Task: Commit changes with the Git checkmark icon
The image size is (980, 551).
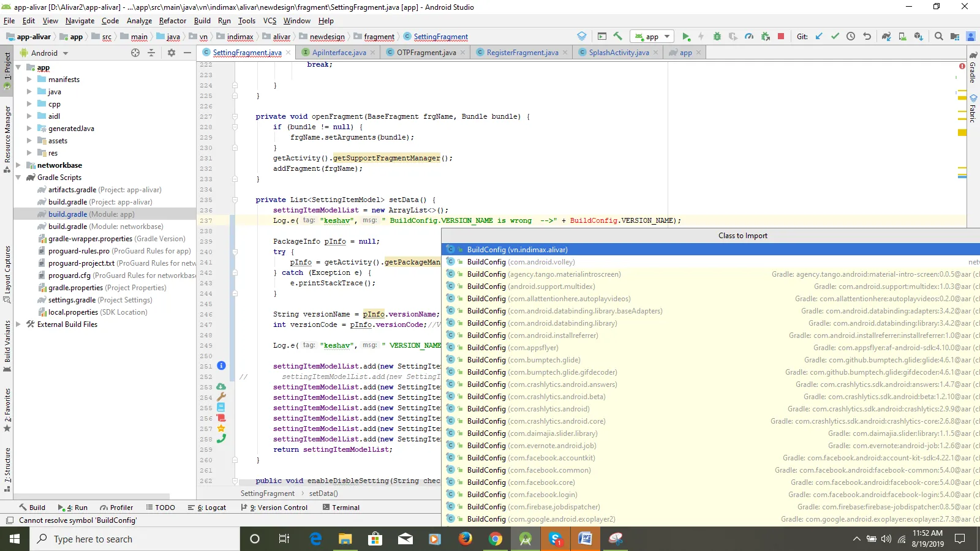Action: click(835, 37)
